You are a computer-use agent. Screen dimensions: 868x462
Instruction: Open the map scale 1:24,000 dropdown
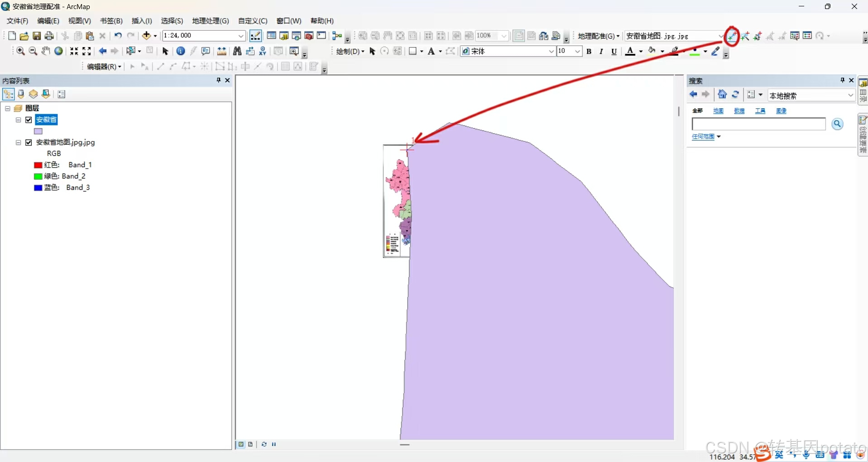point(241,36)
